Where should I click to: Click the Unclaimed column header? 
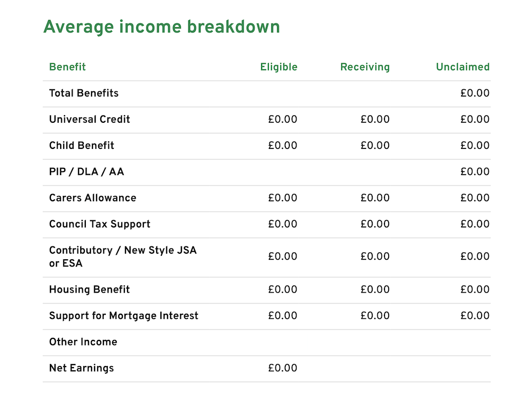(463, 67)
